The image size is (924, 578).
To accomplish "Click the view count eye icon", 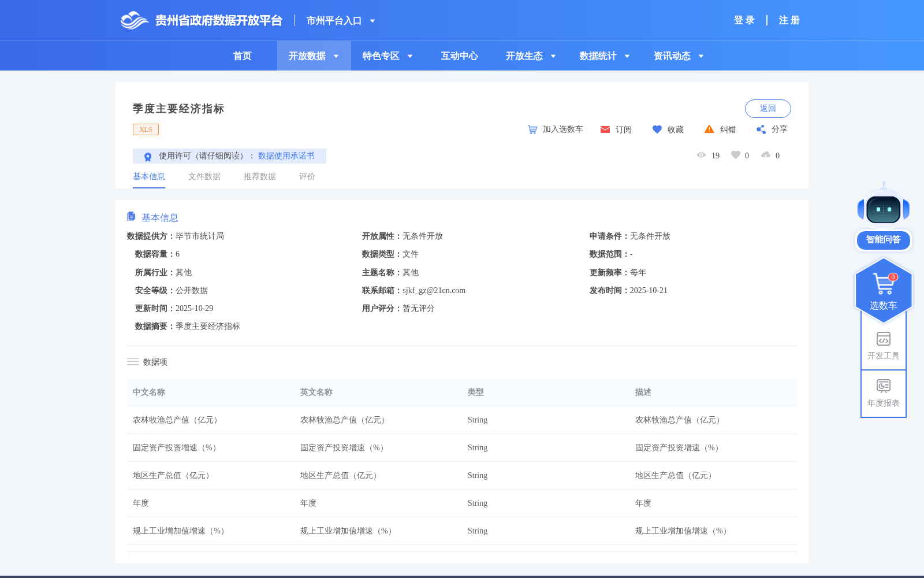I will tap(701, 155).
